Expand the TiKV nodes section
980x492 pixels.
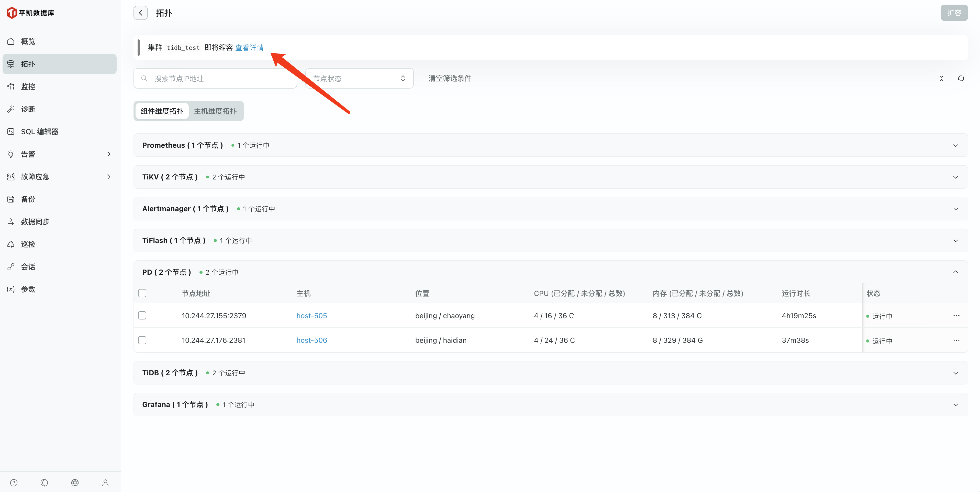(955, 177)
